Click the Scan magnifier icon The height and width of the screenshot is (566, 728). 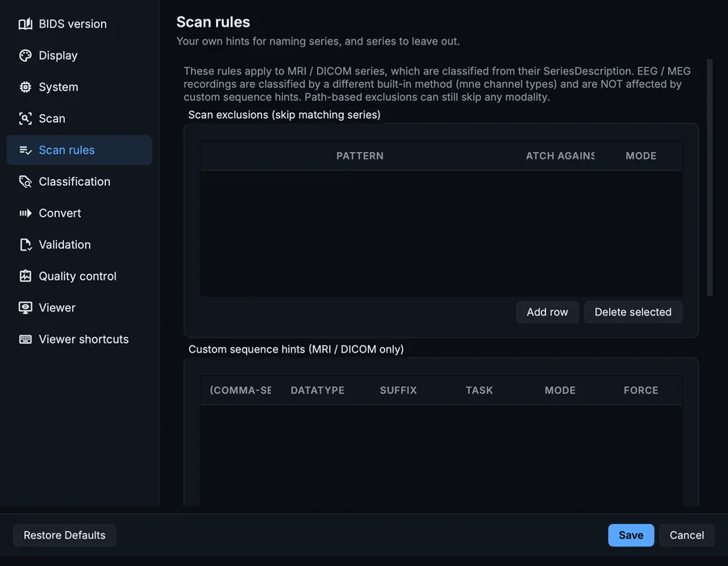pyautogui.click(x=26, y=118)
